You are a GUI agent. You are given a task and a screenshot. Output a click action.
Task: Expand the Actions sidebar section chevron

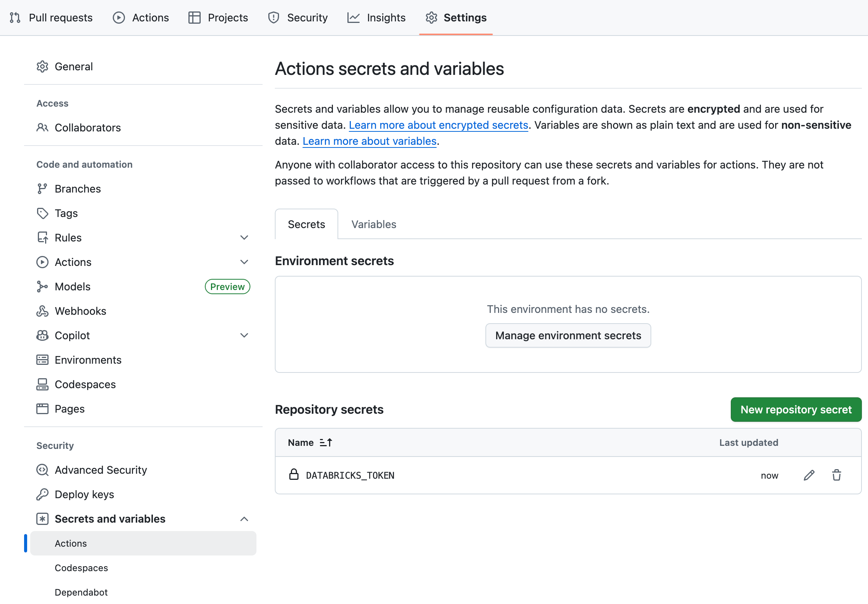pos(244,262)
